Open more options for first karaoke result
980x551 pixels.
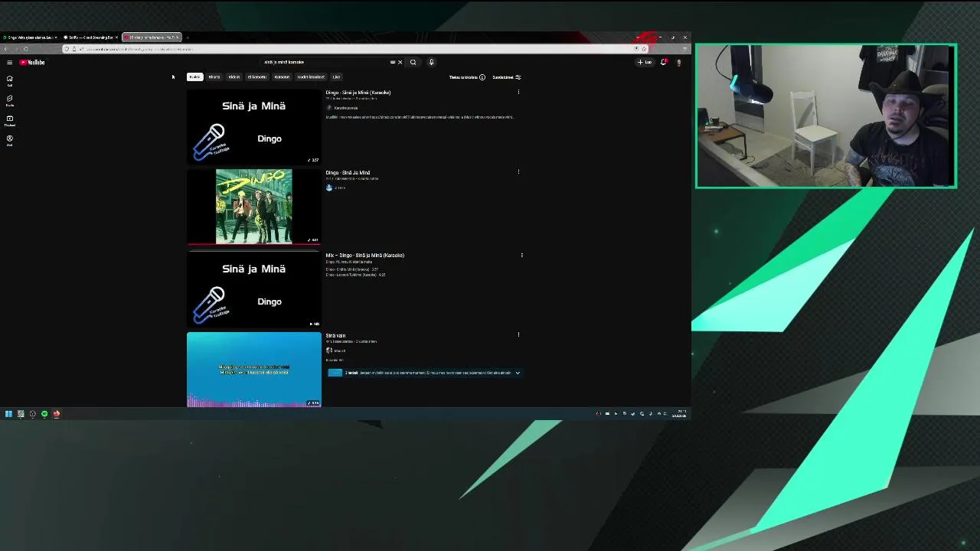pyautogui.click(x=518, y=93)
